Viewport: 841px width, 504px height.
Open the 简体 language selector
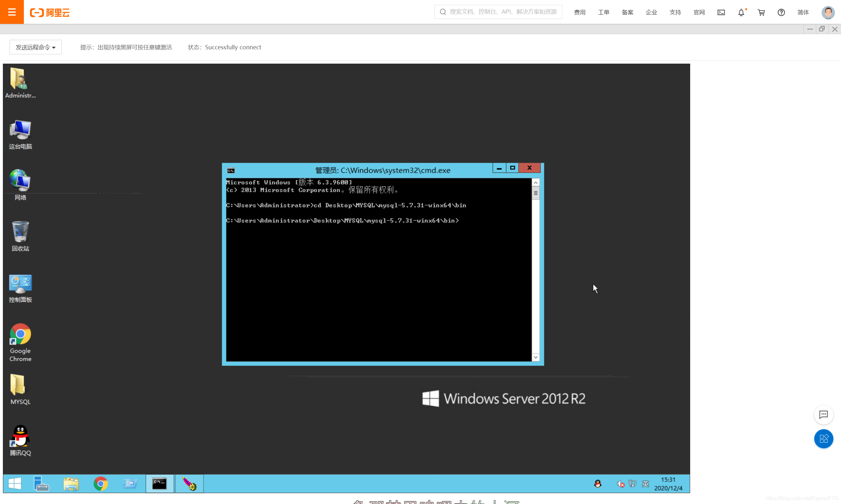(803, 12)
